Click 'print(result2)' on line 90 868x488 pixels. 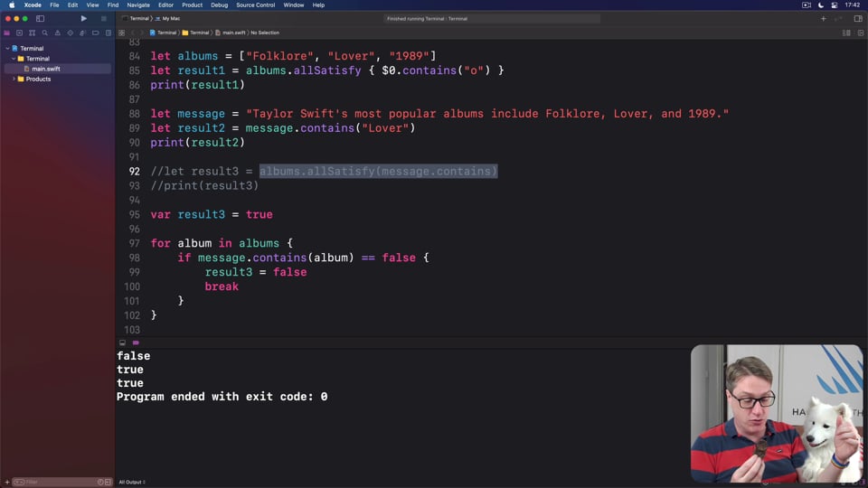198,143
